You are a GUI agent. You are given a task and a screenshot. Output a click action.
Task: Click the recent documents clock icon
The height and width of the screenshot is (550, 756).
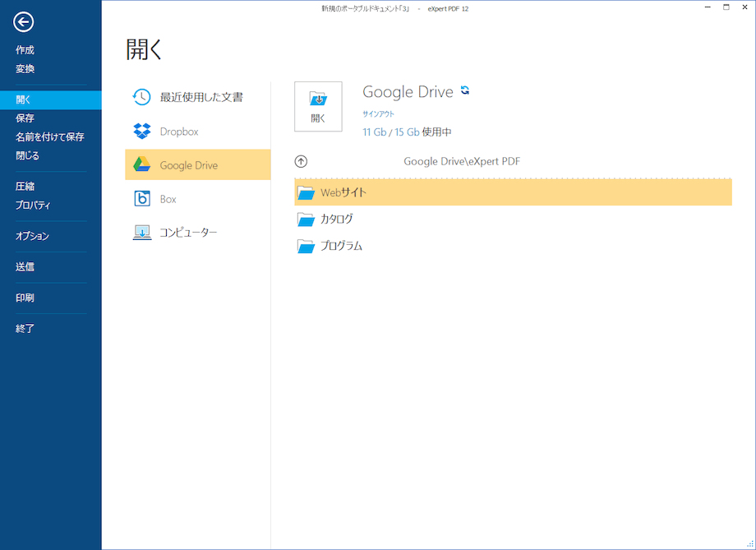click(x=141, y=97)
